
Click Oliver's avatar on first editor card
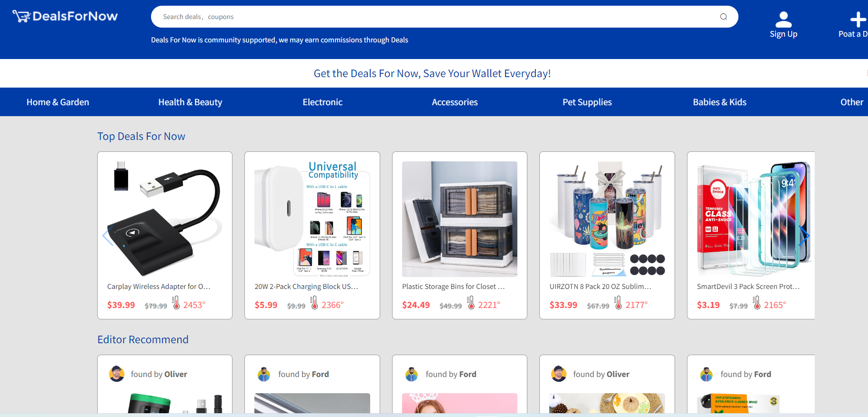[117, 374]
